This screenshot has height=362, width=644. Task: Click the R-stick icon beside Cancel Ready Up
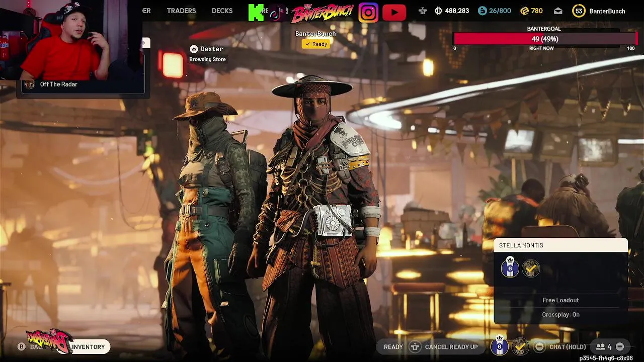[415, 347]
